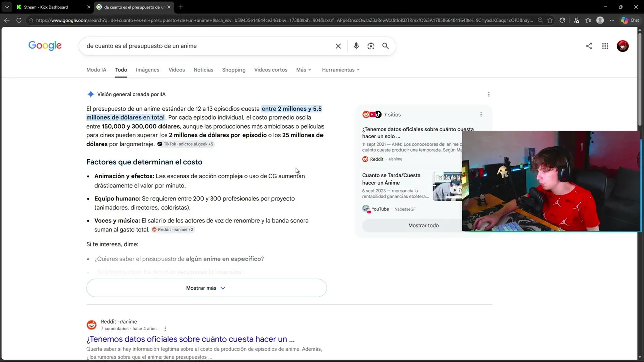The height and width of the screenshot is (362, 644).
Task: Switch to Videos cortos results tab
Action: click(271, 70)
